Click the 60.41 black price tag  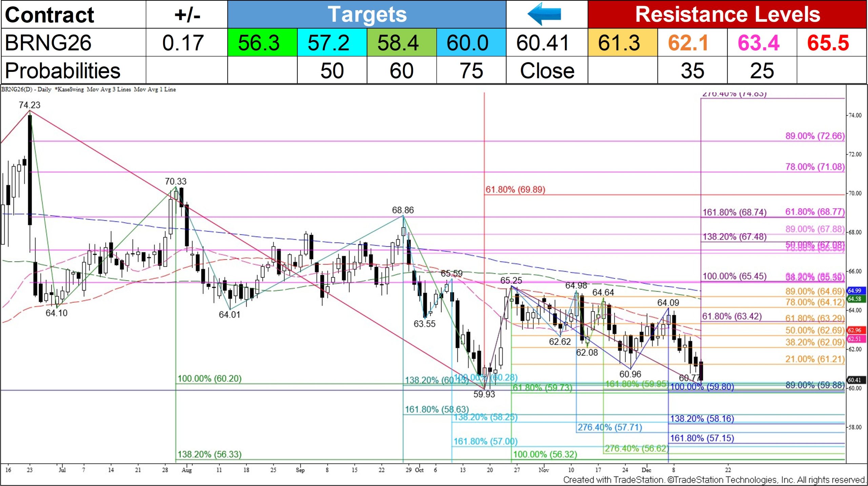(x=856, y=380)
